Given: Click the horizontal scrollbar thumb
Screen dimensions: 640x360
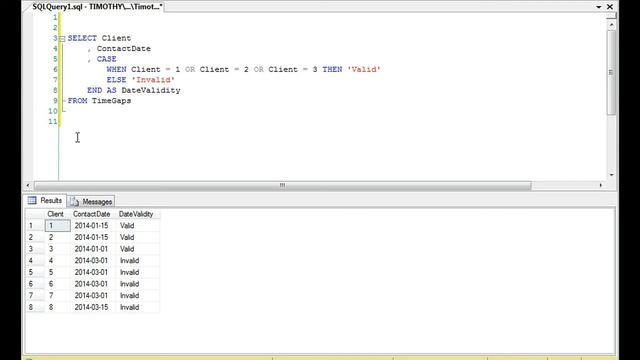Looking at the screenshot, I should point(282,185).
